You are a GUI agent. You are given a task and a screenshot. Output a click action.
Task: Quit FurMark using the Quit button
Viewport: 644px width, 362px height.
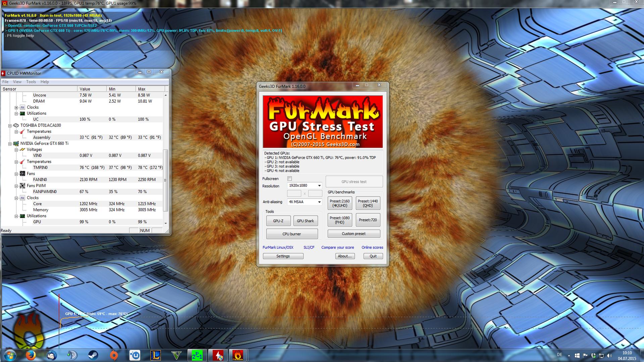click(373, 256)
